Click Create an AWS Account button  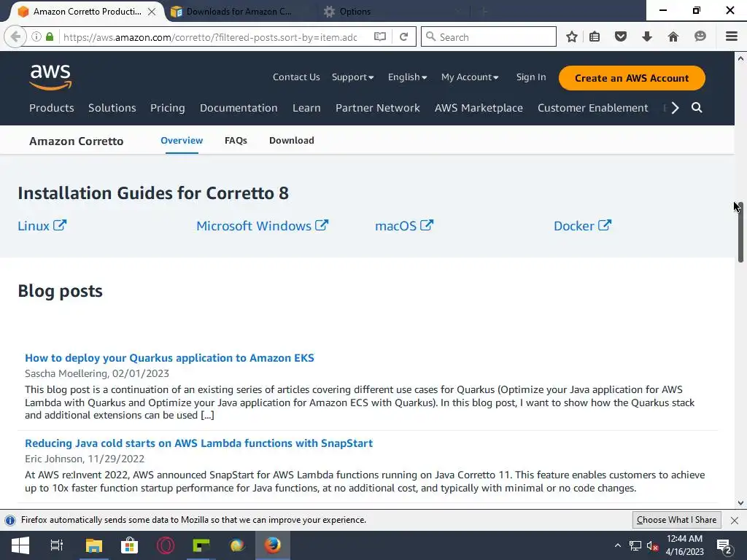tap(632, 78)
